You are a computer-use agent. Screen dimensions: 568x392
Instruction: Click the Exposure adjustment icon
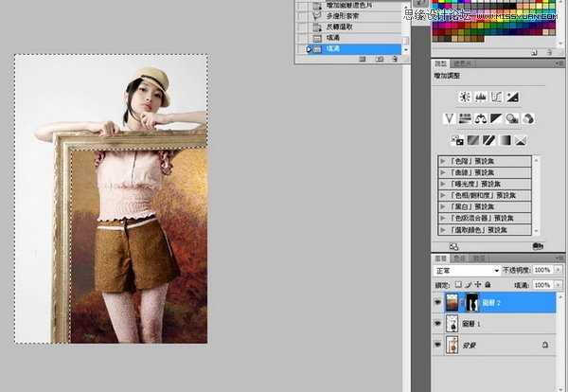click(512, 97)
